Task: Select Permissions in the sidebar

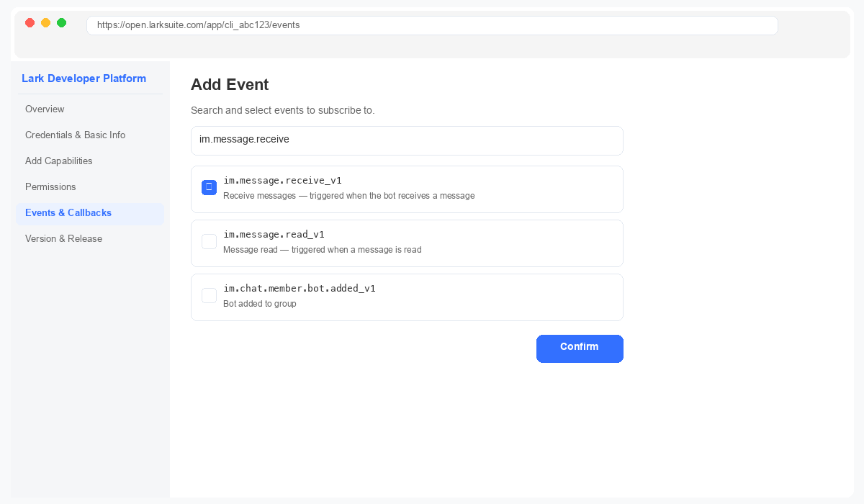Action: point(90,187)
